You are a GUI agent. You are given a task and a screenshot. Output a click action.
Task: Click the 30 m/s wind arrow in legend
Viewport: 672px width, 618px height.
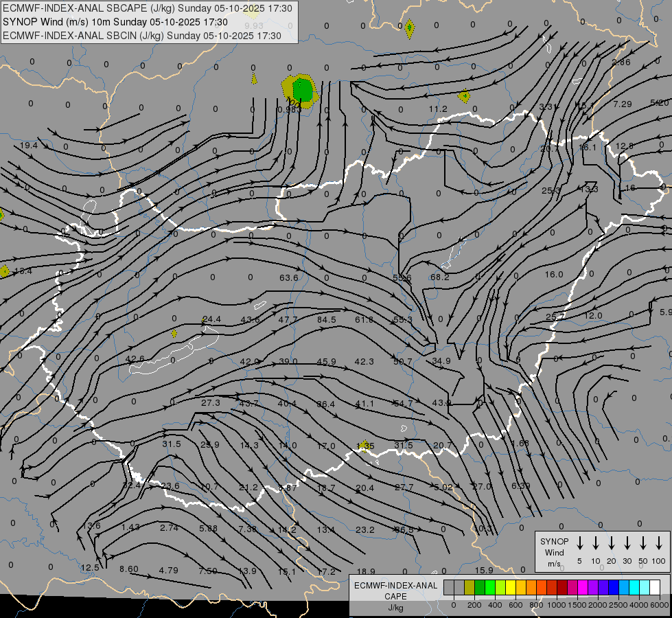(627, 543)
